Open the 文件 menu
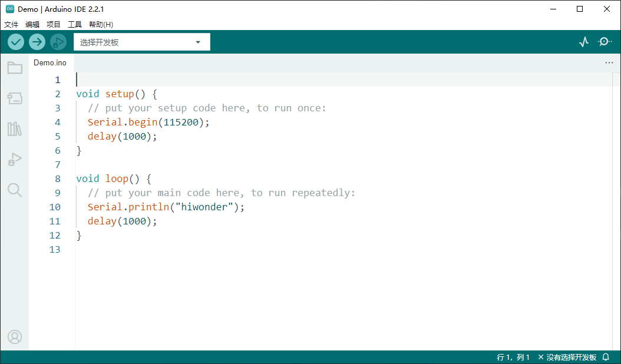The image size is (621, 364). click(x=11, y=25)
